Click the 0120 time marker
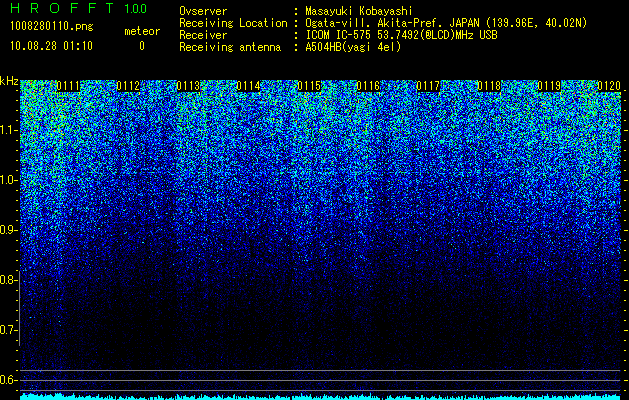 coord(609,86)
